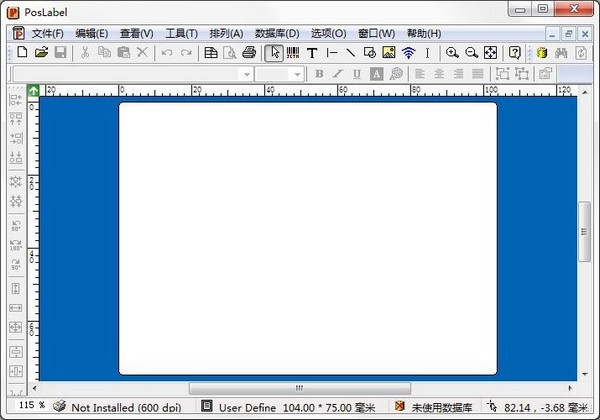Save the current label
Image resolution: width=600 pixels, height=420 pixels.
point(60,52)
